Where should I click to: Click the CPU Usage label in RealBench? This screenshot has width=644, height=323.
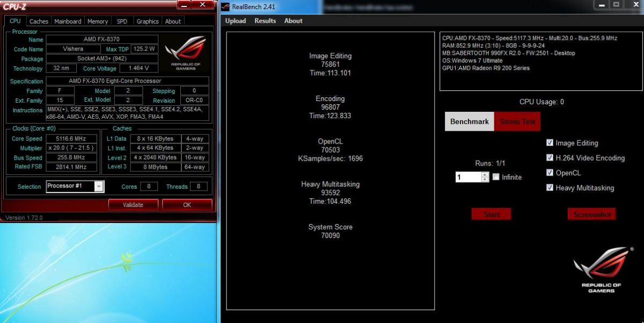tap(541, 102)
